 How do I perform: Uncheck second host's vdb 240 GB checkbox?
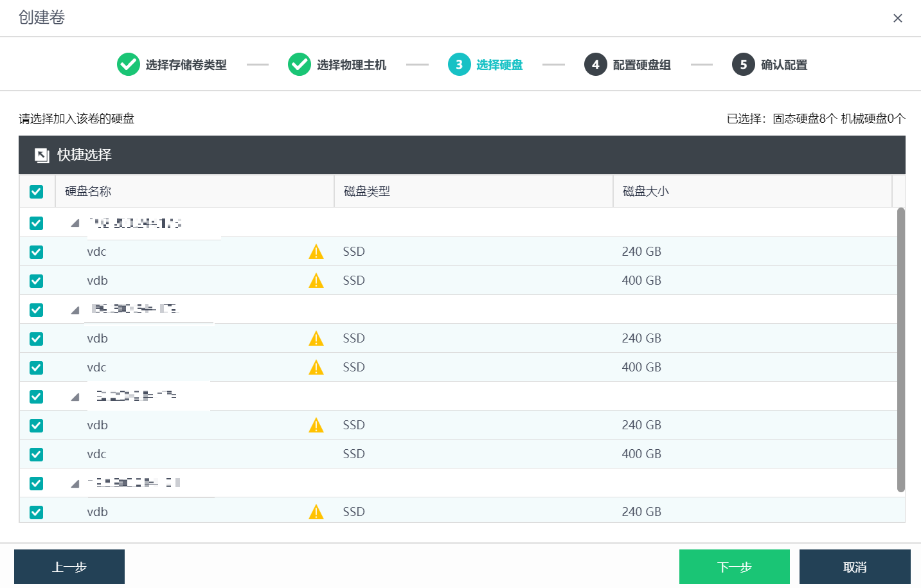37,339
